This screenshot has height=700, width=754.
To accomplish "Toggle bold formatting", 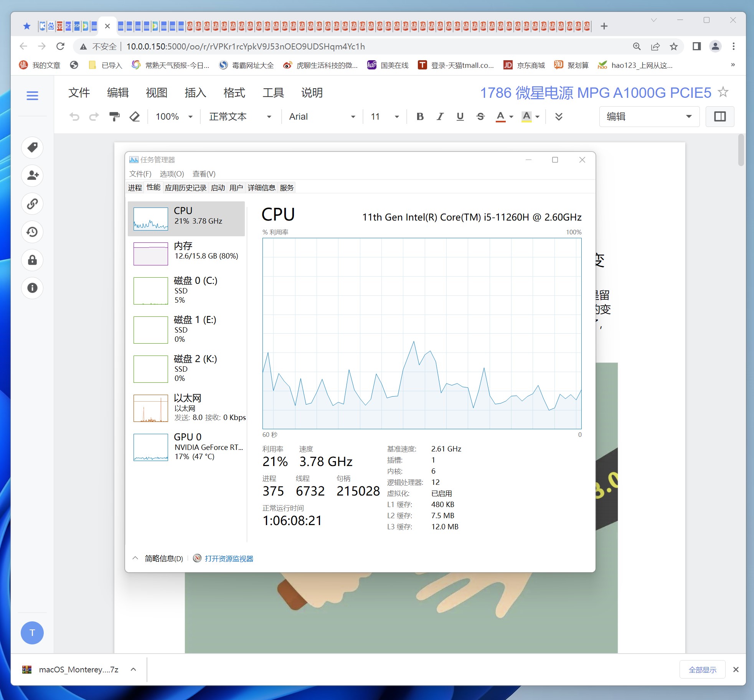I will (420, 117).
